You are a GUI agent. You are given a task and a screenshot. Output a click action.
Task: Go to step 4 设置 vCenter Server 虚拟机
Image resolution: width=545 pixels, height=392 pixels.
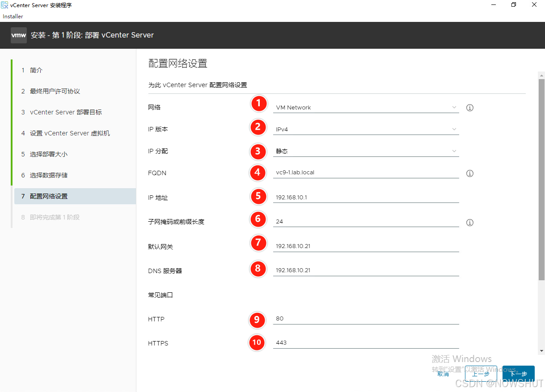click(75, 133)
